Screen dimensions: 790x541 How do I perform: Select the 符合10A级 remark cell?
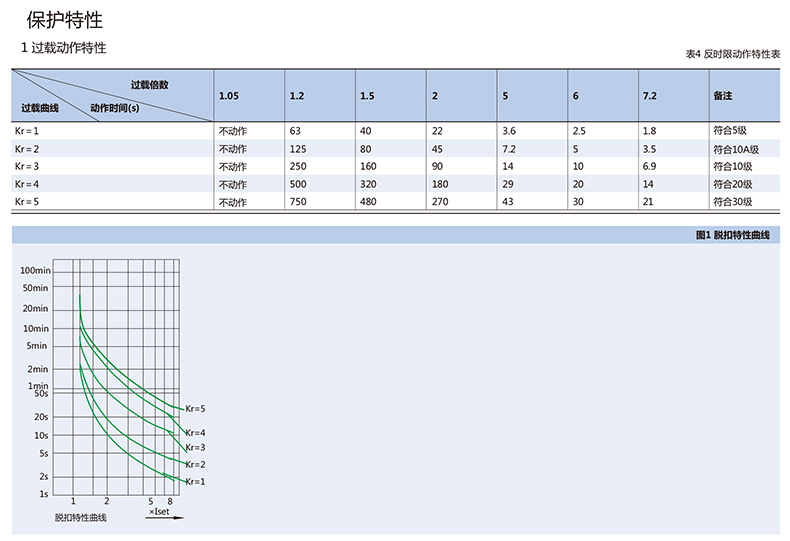736,149
